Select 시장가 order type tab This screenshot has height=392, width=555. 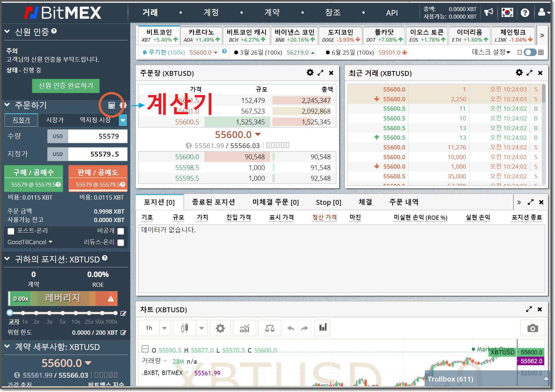click(x=55, y=120)
